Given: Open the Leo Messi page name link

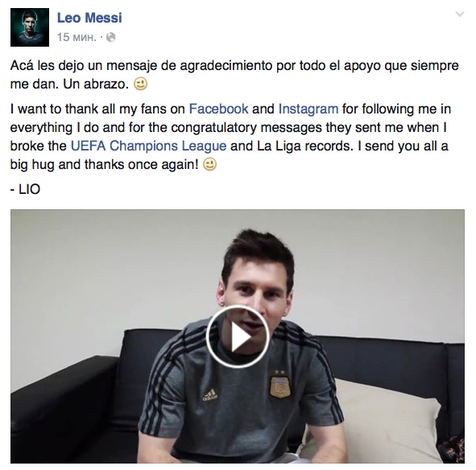Looking at the screenshot, I should (x=89, y=18).
